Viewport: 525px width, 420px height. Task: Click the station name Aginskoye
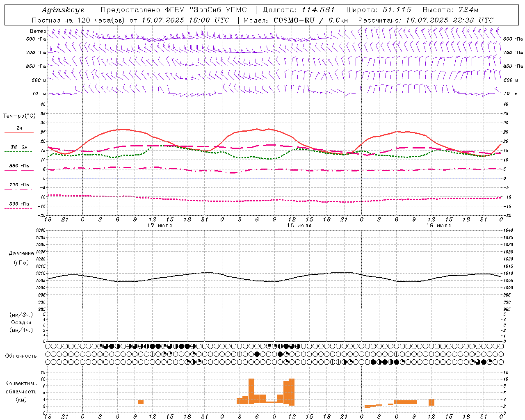[x=63, y=10]
